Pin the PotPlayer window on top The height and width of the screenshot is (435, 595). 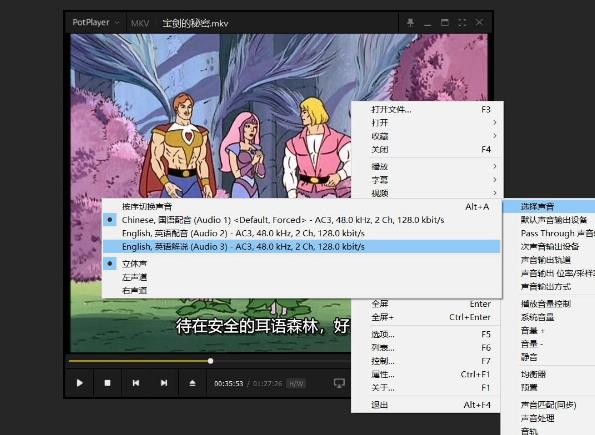pos(410,22)
